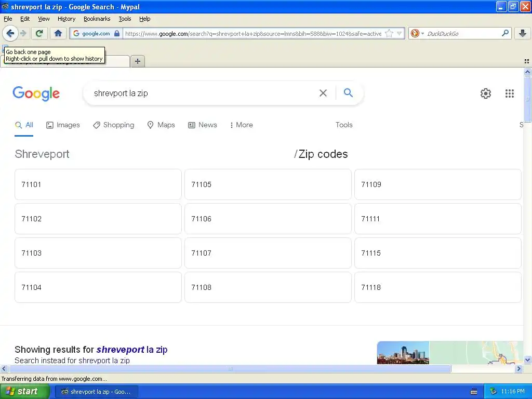Image resolution: width=532 pixels, height=399 pixels.
Task: Expand the More search categories
Action: (x=241, y=125)
